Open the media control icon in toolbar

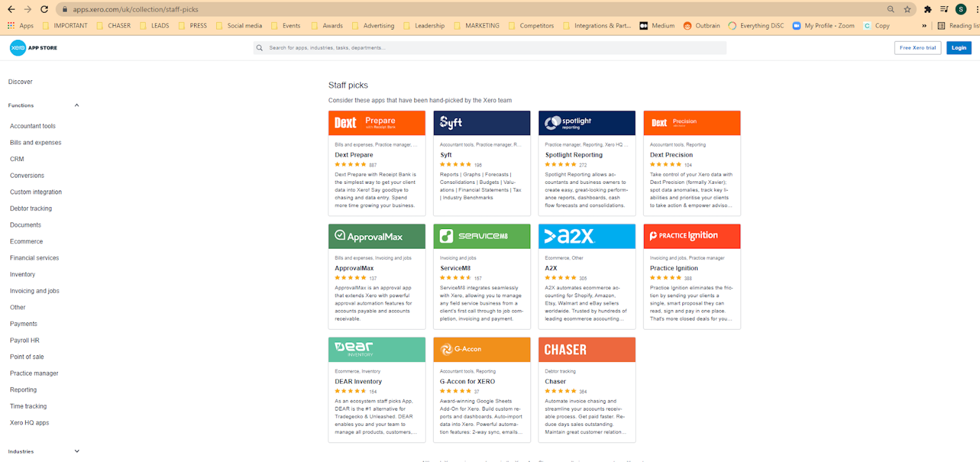[x=944, y=9]
